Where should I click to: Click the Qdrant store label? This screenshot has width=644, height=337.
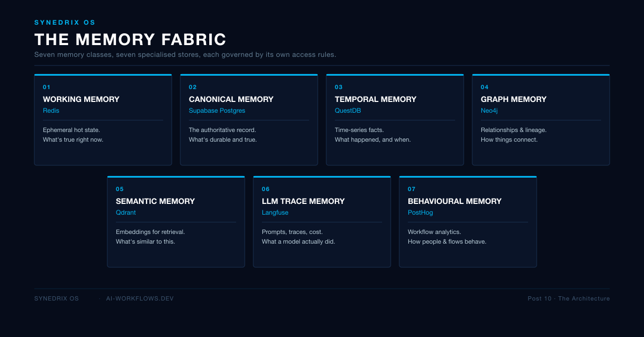click(x=126, y=213)
